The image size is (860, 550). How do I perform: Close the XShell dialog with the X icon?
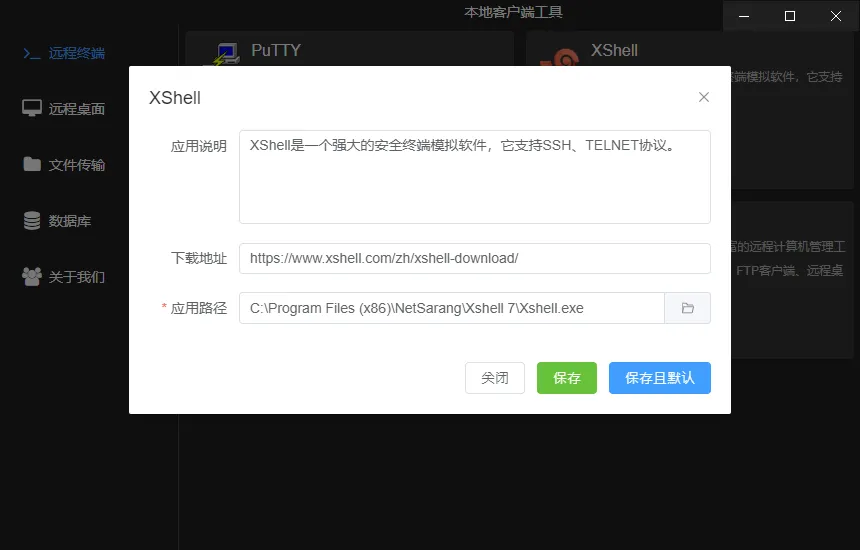[x=704, y=97]
